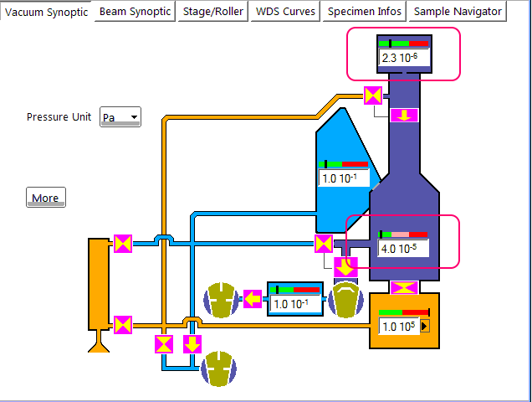
Task: Toggle the lower valve on the orange tank
Action: coord(123,324)
